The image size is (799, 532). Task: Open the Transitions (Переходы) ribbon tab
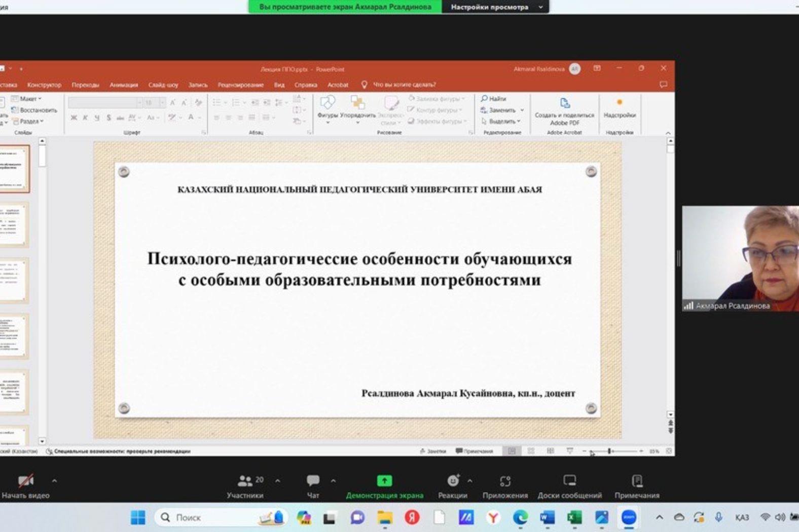pos(85,85)
